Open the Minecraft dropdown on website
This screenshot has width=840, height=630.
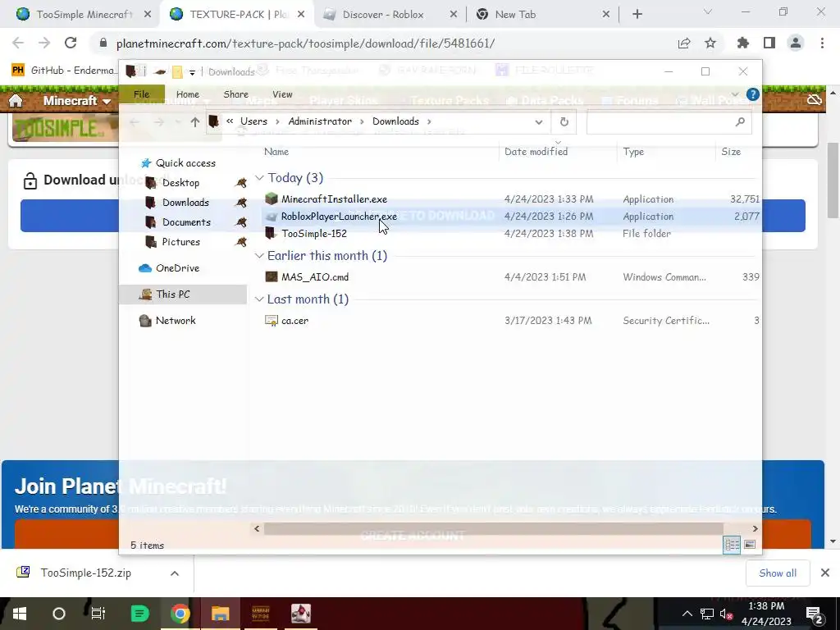click(x=76, y=101)
